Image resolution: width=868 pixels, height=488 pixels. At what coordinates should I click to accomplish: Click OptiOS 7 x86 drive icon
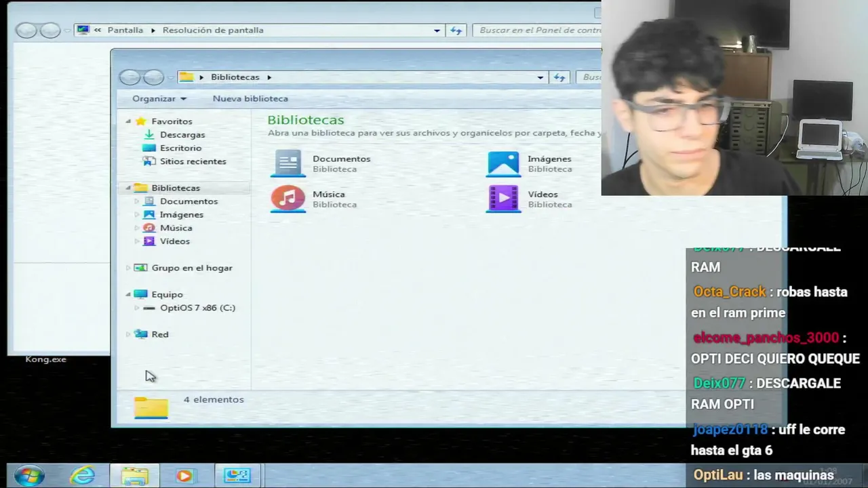pyautogui.click(x=149, y=308)
